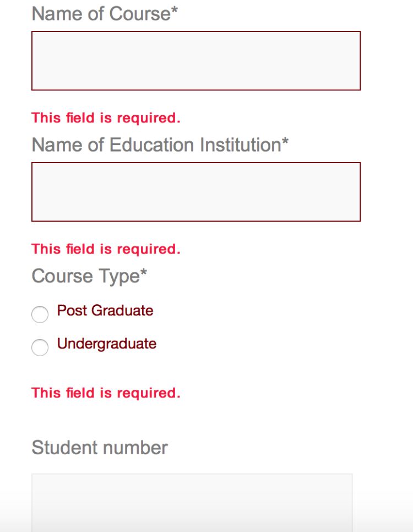Select the Post Graduate radio button
413x532 pixels.
tap(40, 315)
